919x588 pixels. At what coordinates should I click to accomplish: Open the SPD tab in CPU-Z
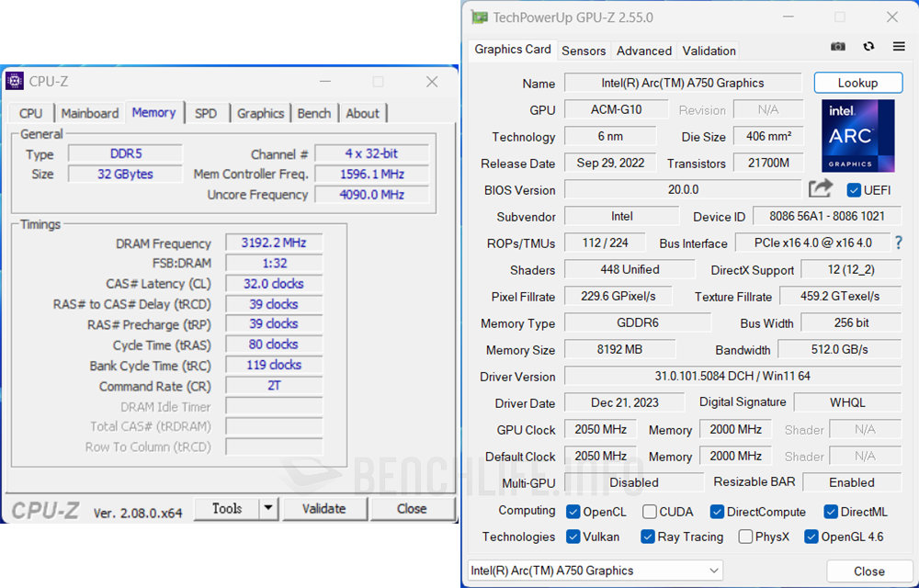click(x=206, y=113)
